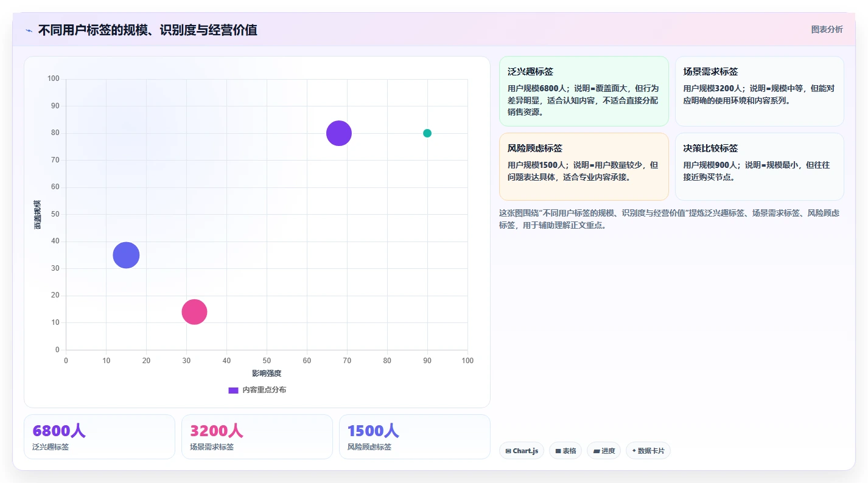Open the 决策比较标签 info card

(759, 167)
